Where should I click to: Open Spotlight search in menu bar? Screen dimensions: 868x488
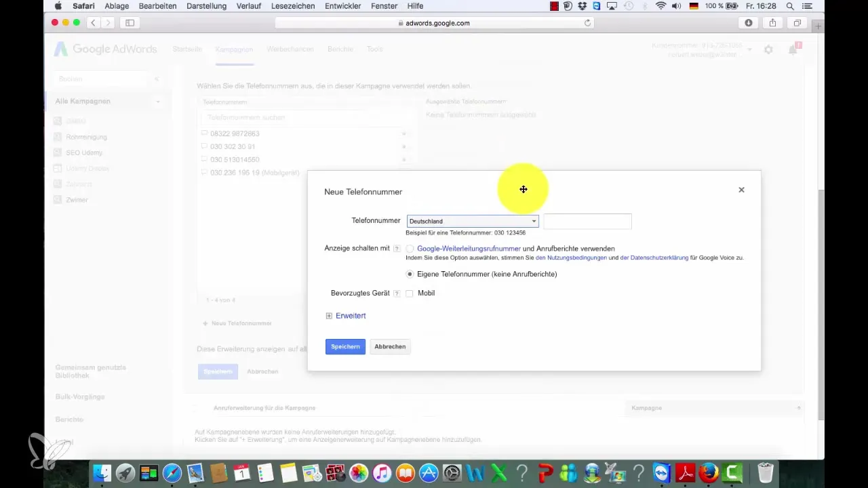pyautogui.click(x=791, y=6)
